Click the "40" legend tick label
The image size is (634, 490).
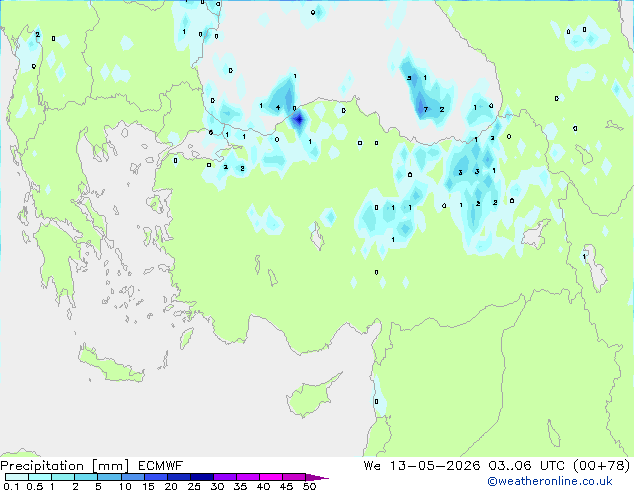tap(263, 486)
